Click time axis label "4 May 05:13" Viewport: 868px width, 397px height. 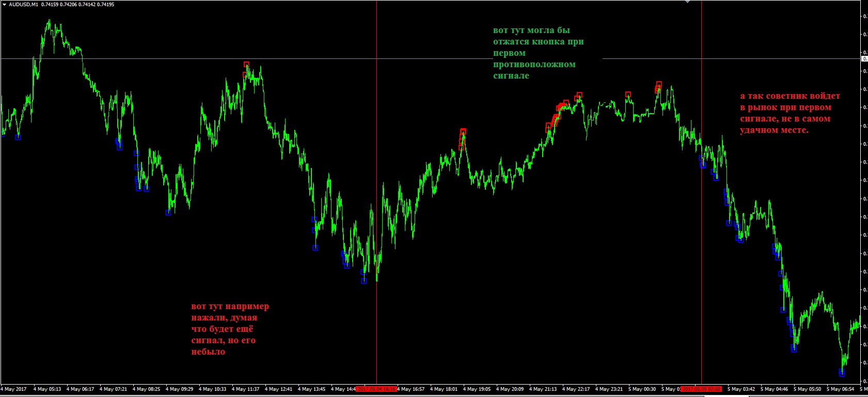pos(47,389)
